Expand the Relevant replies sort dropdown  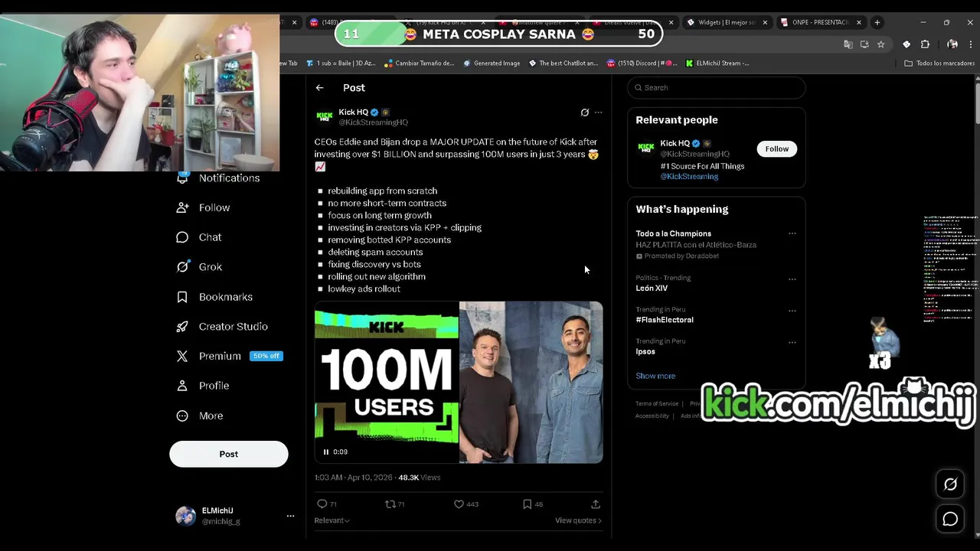[332, 520]
